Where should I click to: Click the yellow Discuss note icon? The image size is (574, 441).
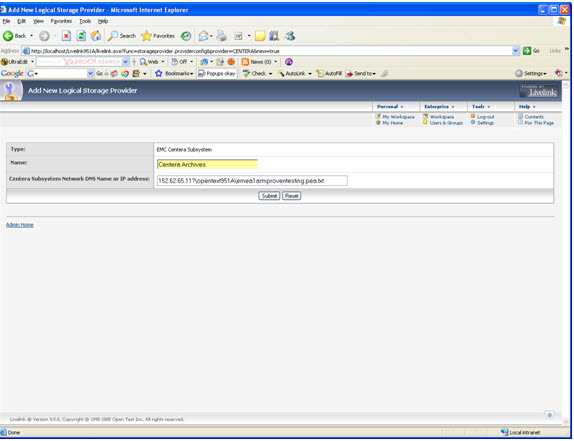[x=260, y=36]
